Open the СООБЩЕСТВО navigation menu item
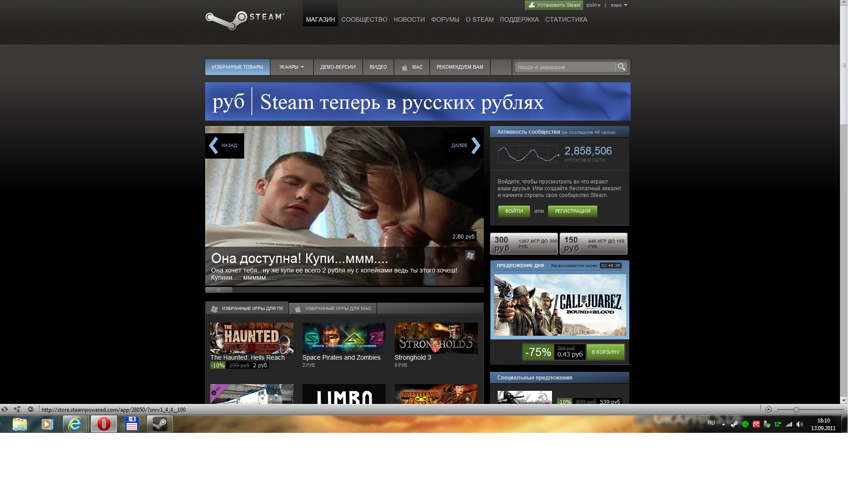The image size is (868, 488). tap(364, 19)
